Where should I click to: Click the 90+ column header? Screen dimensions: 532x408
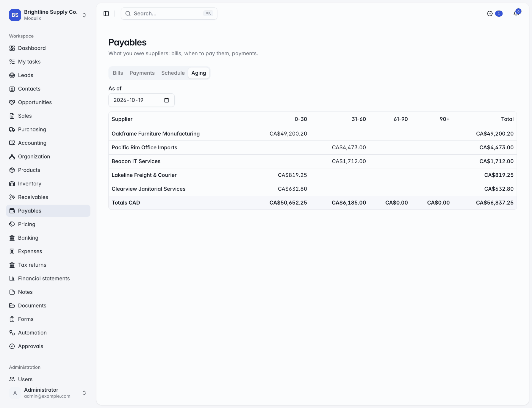(445, 119)
